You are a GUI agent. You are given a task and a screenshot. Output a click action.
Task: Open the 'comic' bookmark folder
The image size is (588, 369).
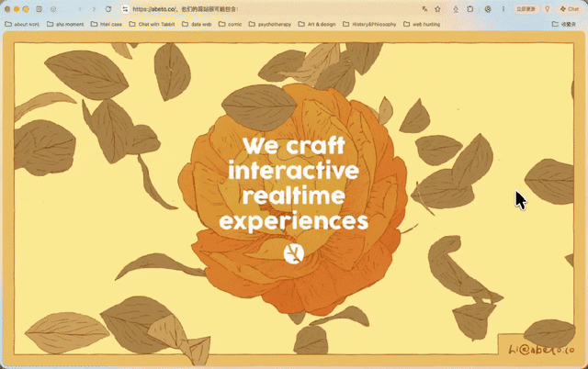click(231, 24)
